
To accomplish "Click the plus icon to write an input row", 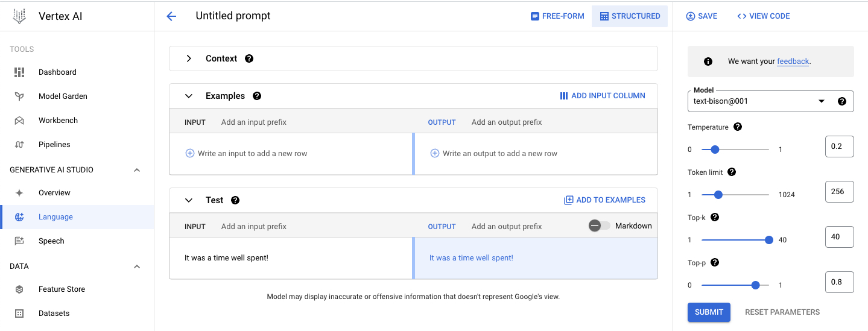I will [x=189, y=154].
